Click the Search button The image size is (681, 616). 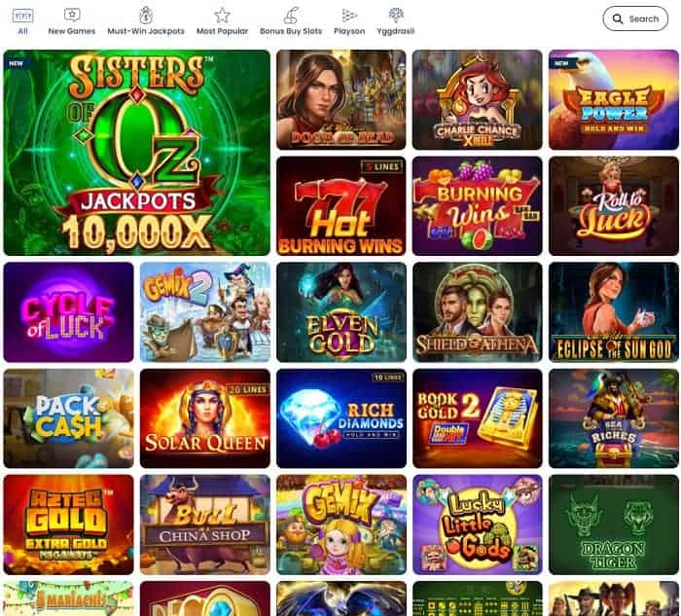click(x=635, y=18)
